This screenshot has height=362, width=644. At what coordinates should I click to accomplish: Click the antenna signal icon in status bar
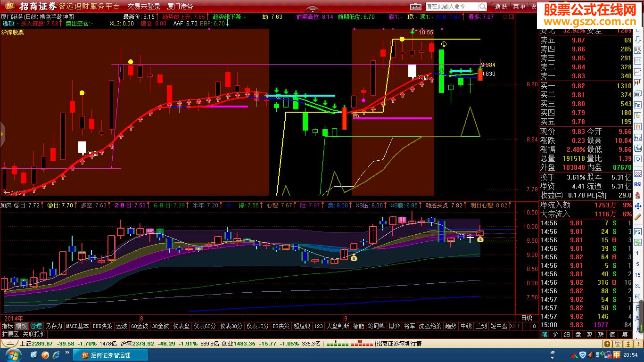[x=618, y=344]
